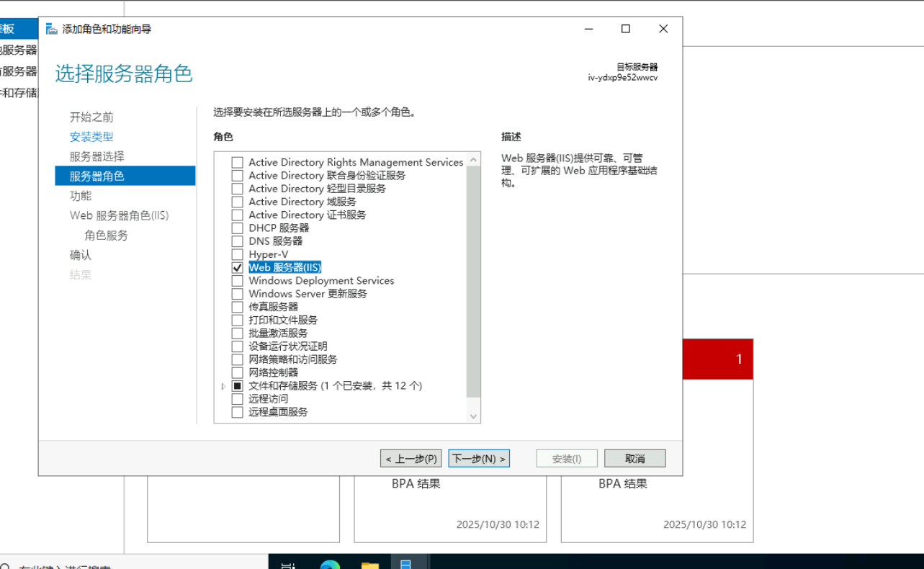Image resolution: width=924 pixels, height=569 pixels.
Task: Check the Windows Server 更新服务 checkbox
Action: click(x=237, y=294)
